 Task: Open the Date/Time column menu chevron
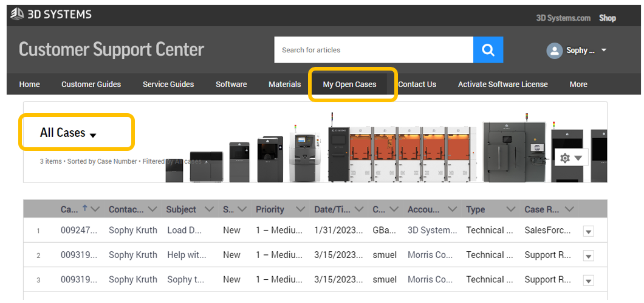(360, 209)
